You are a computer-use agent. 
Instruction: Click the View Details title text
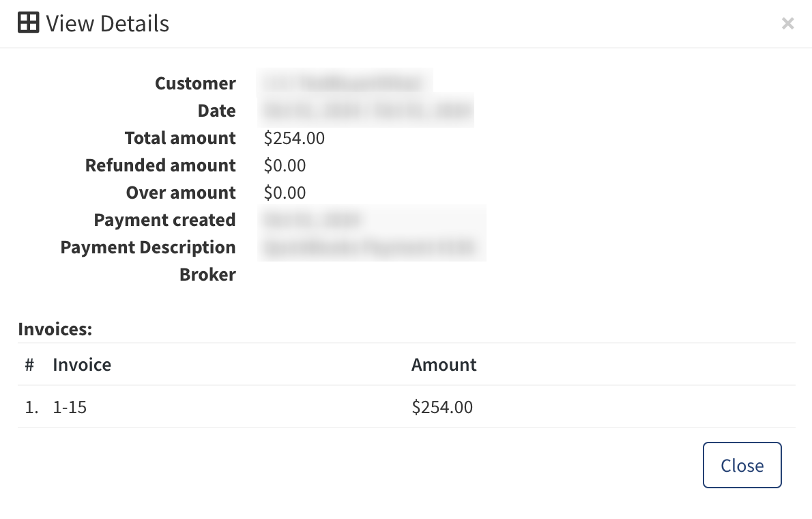[107, 23]
